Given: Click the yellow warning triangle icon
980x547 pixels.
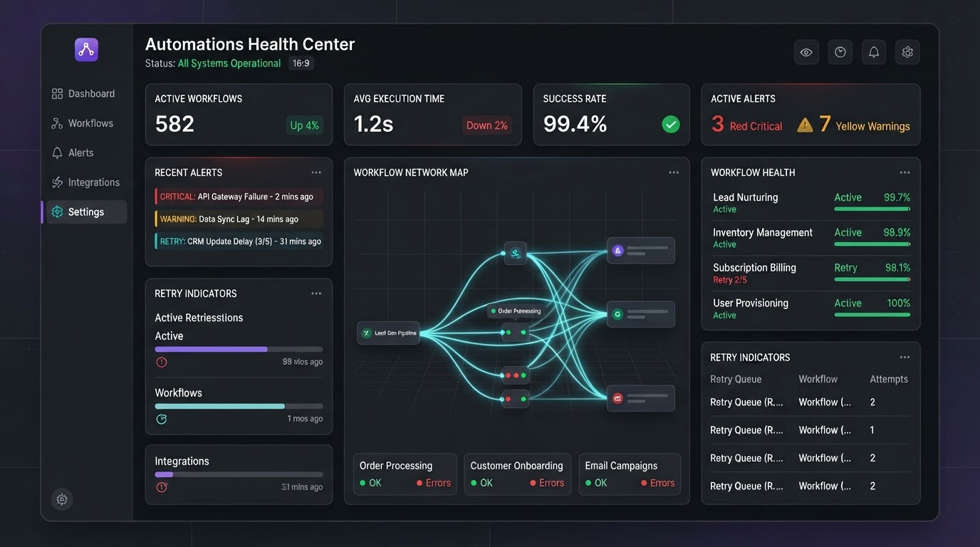Looking at the screenshot, I should point(805,125).
